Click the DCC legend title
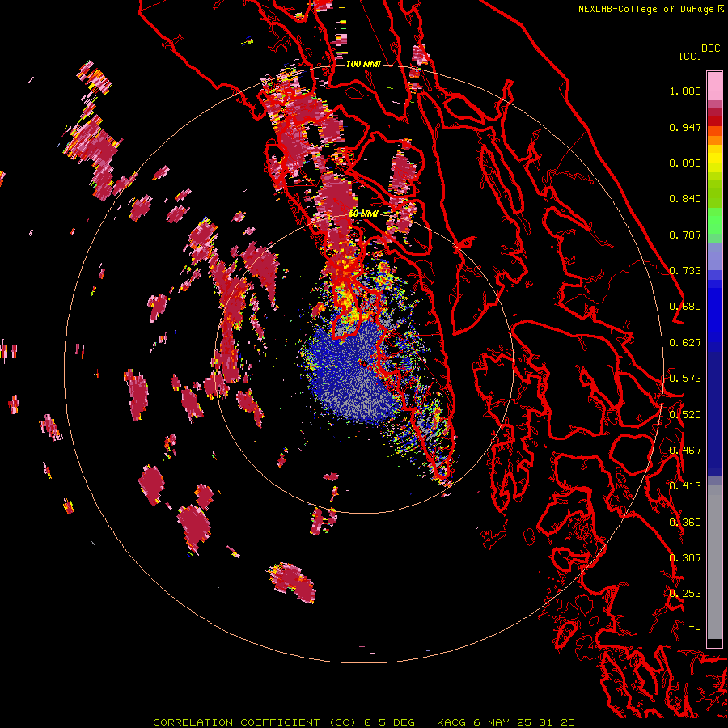728x728 pixels. [710, 49]
